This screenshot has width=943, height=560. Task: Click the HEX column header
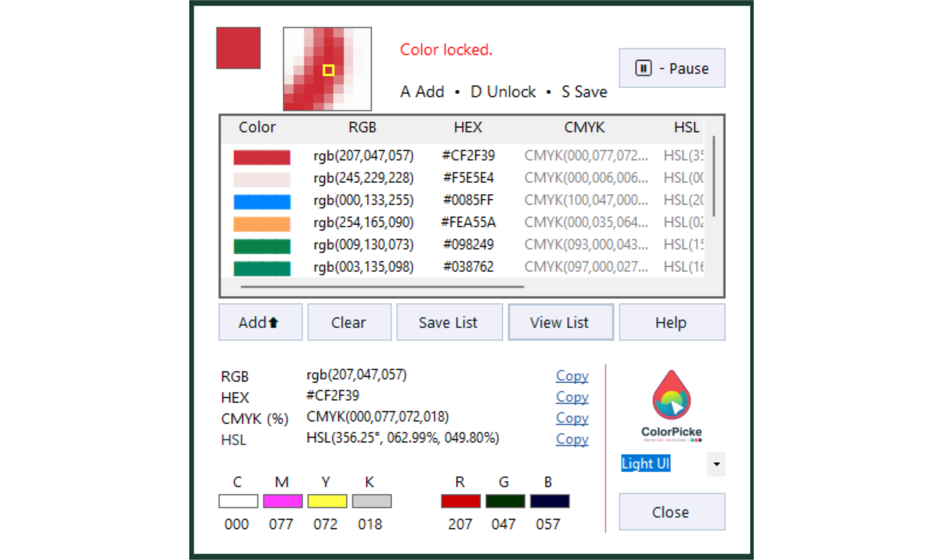click(468, 127)
